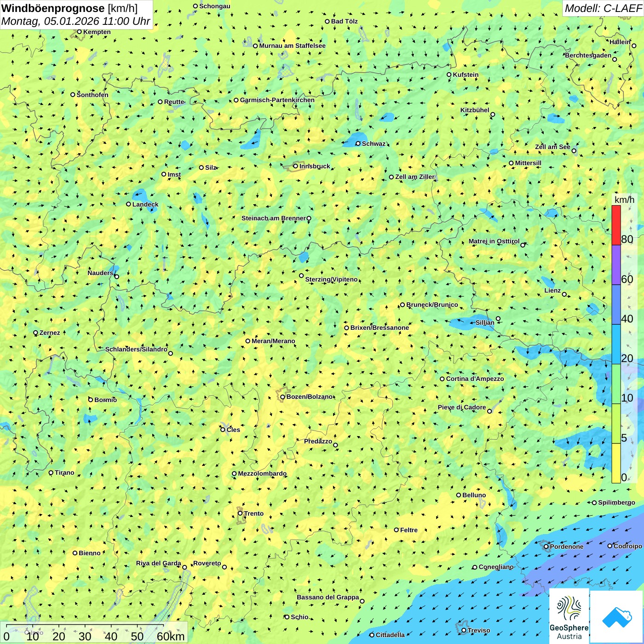
Task: Click the Zell am Ziller label
Action: (415, 177)
